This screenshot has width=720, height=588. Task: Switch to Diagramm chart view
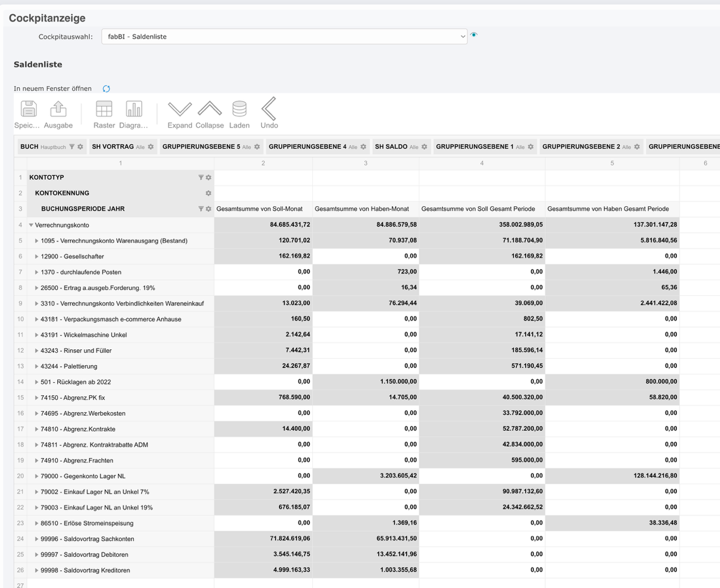point(133,109)
